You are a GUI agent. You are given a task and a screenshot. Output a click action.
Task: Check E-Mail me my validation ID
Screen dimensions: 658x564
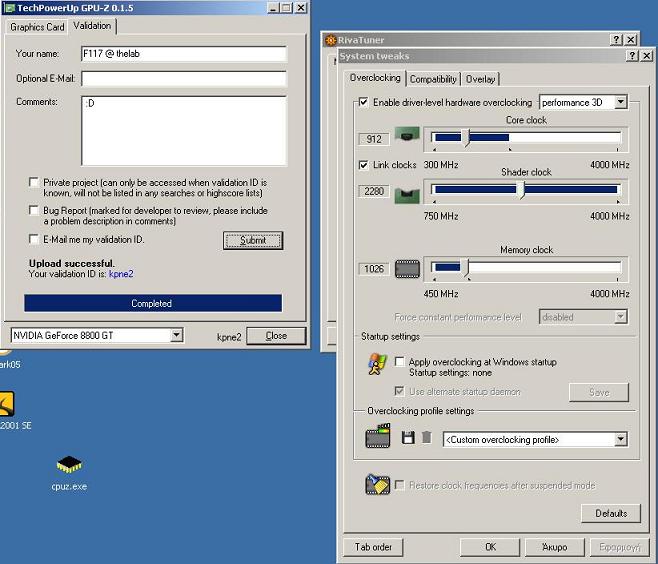pyautogui.click(x=34, y=239)
